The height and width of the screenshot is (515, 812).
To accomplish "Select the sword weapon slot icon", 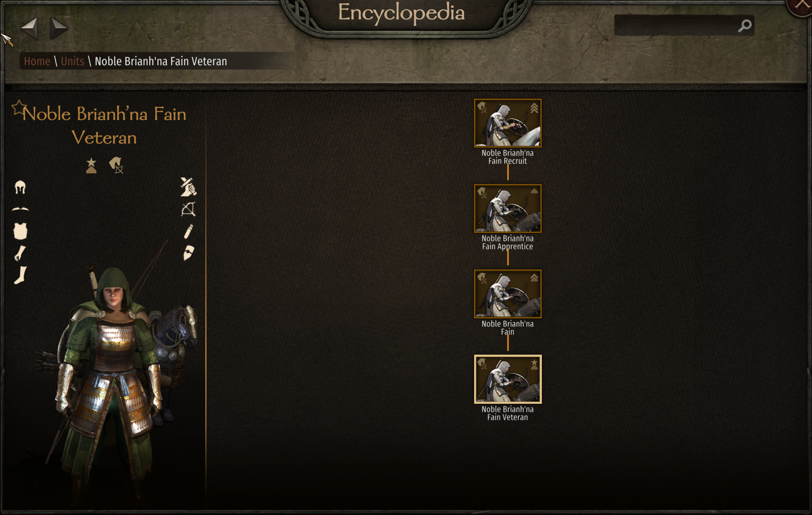I will pos(188,187).
